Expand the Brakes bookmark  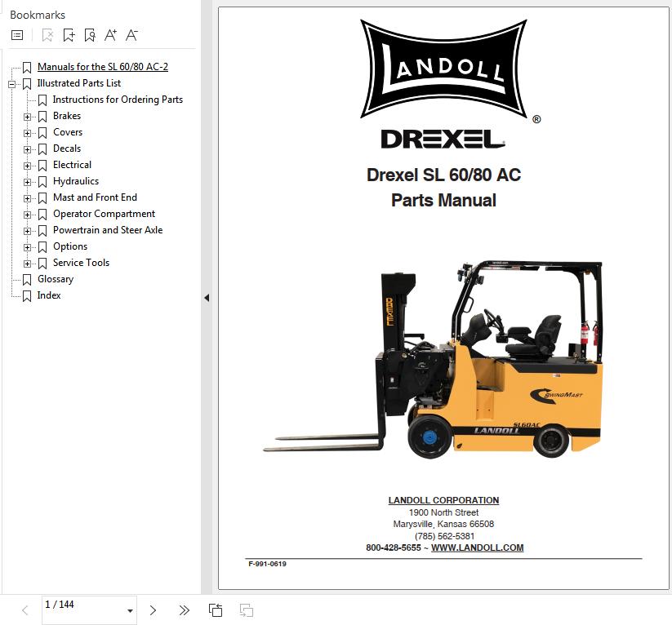[27, 117]
